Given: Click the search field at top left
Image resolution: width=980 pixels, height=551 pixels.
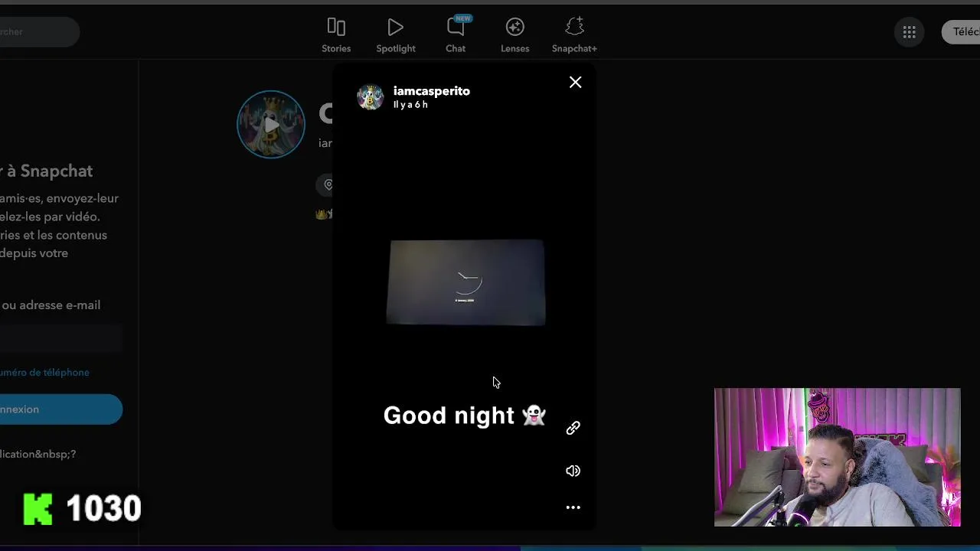Looking at the screenshot, I should [38, 32].
